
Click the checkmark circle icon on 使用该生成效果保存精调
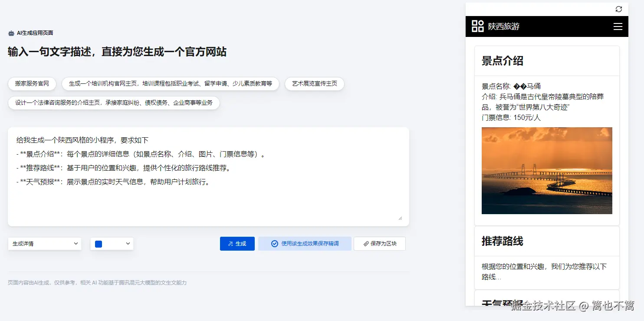[x=275, y=244]
